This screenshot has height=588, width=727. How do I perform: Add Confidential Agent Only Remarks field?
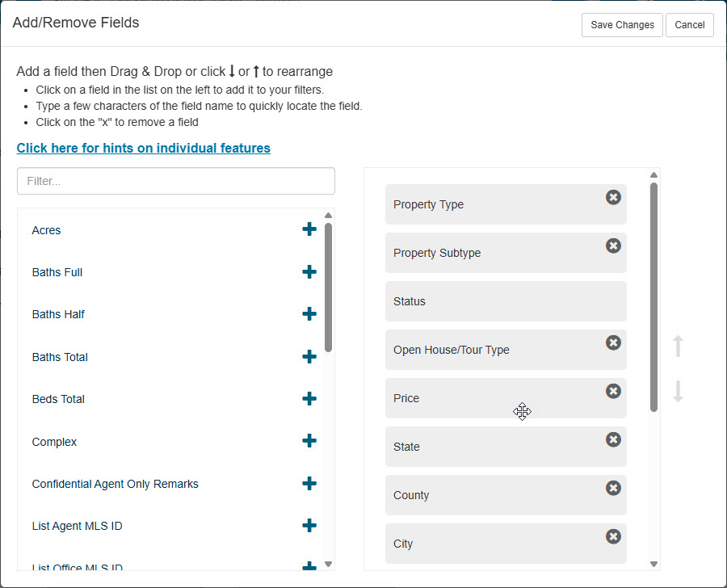pyautogui.click(x=309, y=483)
